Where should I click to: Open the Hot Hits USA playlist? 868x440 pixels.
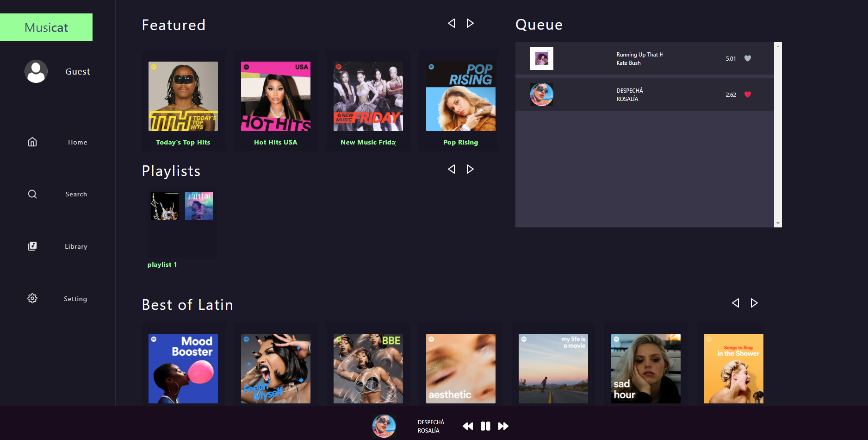pos(275,96)
